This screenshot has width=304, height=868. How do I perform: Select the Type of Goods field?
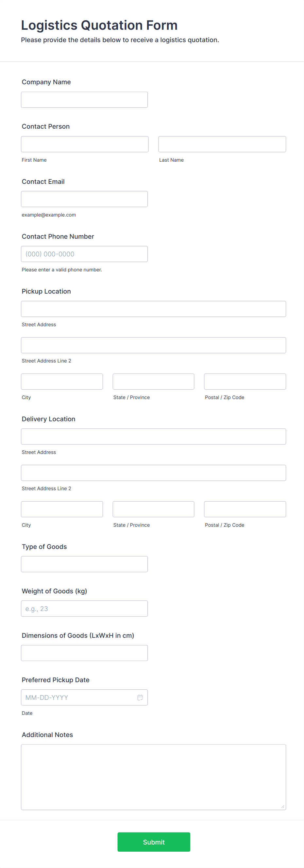(84, 564)
